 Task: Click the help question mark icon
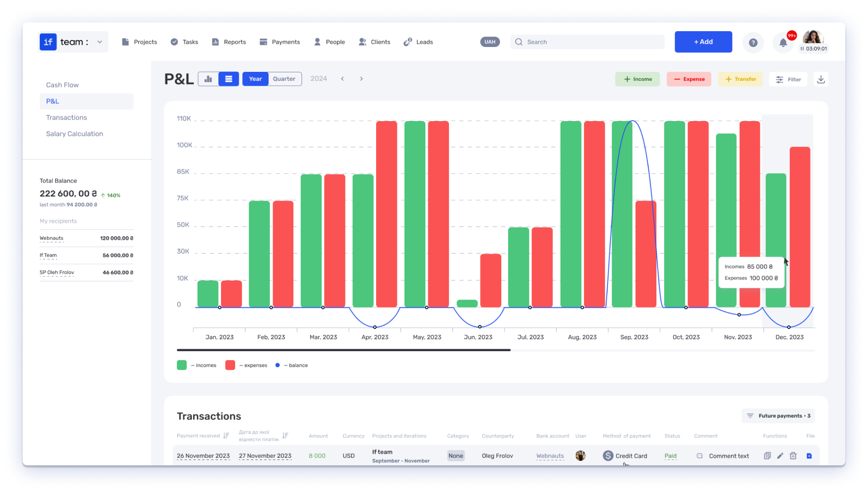click(753, 42)
